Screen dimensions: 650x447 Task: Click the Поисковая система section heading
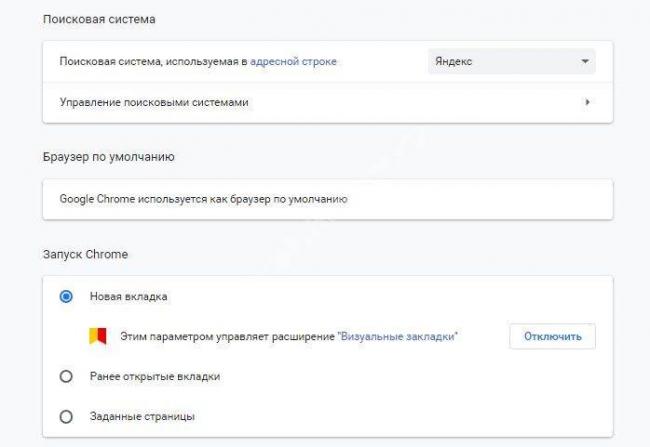(99, 19)
